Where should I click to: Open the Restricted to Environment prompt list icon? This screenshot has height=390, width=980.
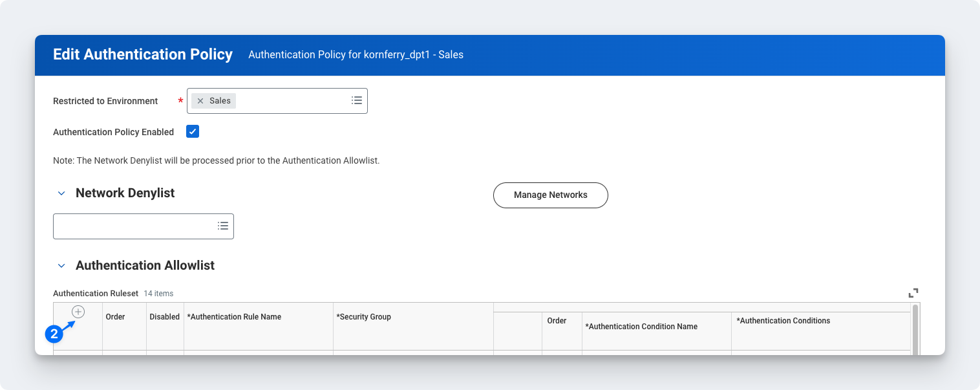tap(356, 101)
